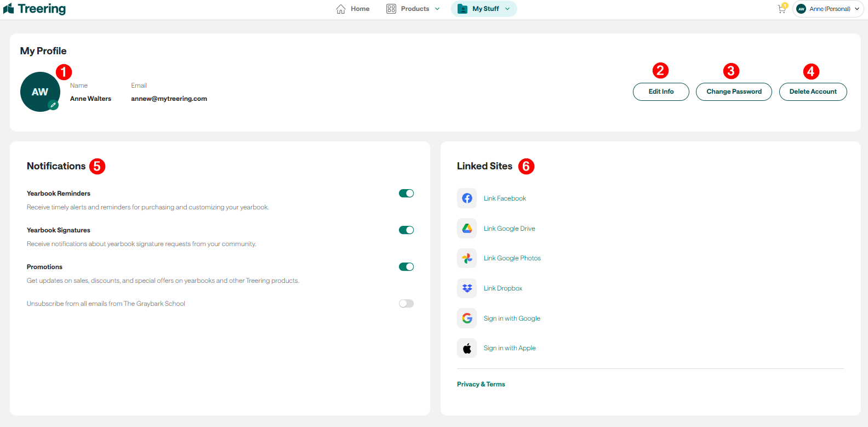Click Sign in with Apple
The width and height of the screenshot is (868, 427).
coord(510,348)
